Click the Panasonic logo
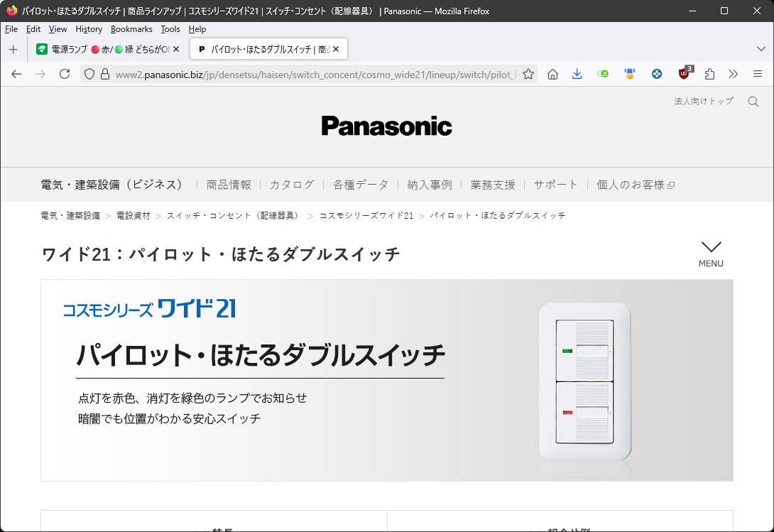Viewport: 774px width, 532px height. click(x=386, y=126)
